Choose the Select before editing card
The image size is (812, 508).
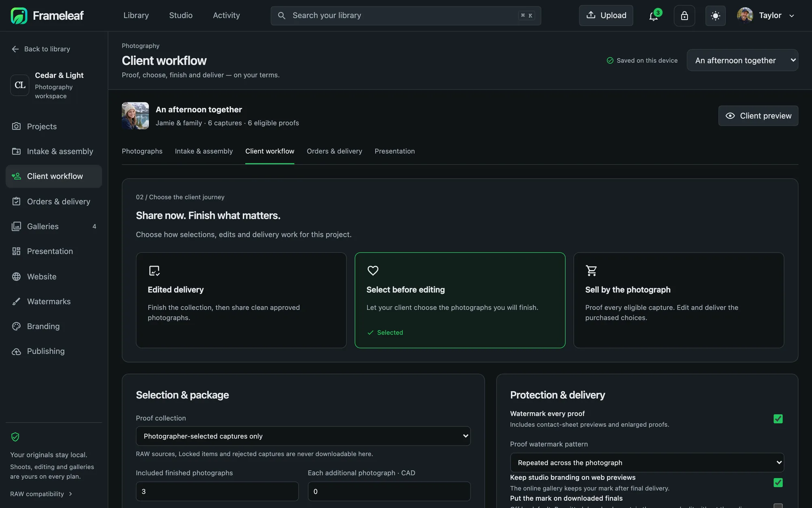point(460,300)
